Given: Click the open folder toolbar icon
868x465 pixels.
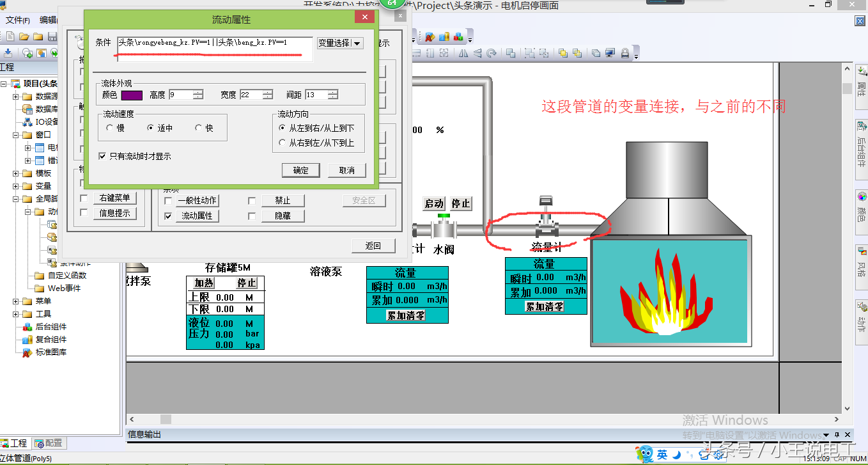Looking at the screenshot, I should 24,36.
